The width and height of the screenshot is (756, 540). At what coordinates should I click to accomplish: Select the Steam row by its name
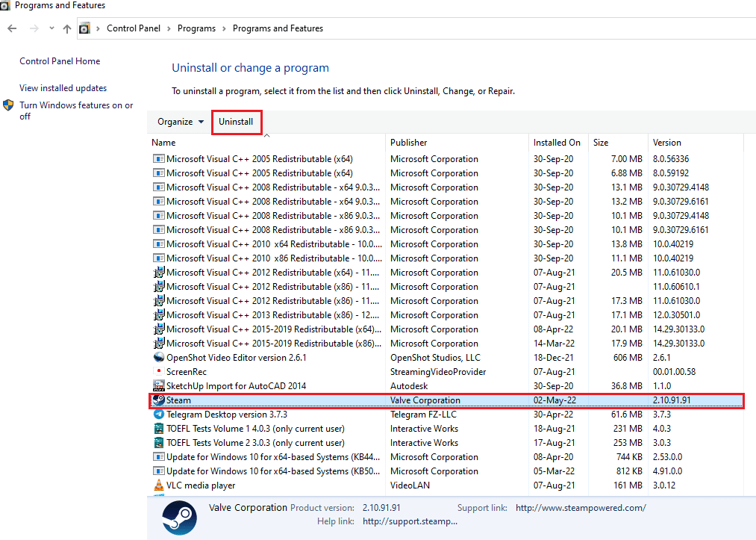click(178, 400)
